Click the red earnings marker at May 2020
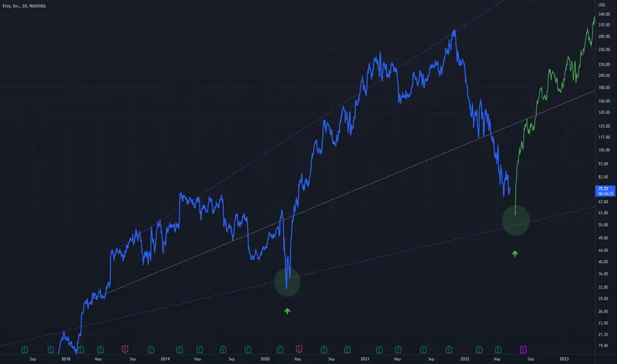Image resolution: width=617 pixels, height=364 pixels. (299, 349)
